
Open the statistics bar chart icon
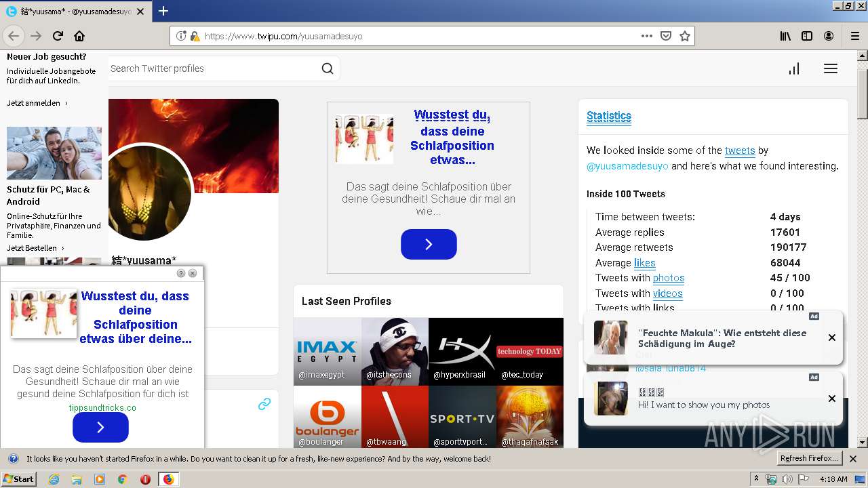pos(794,68)
